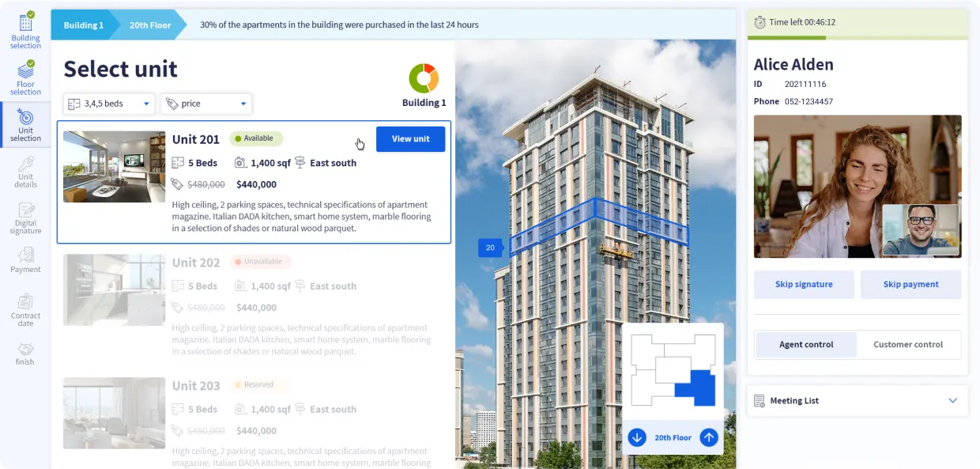Click Skip payment button
980x469 pixels.
tap(911, 285)
